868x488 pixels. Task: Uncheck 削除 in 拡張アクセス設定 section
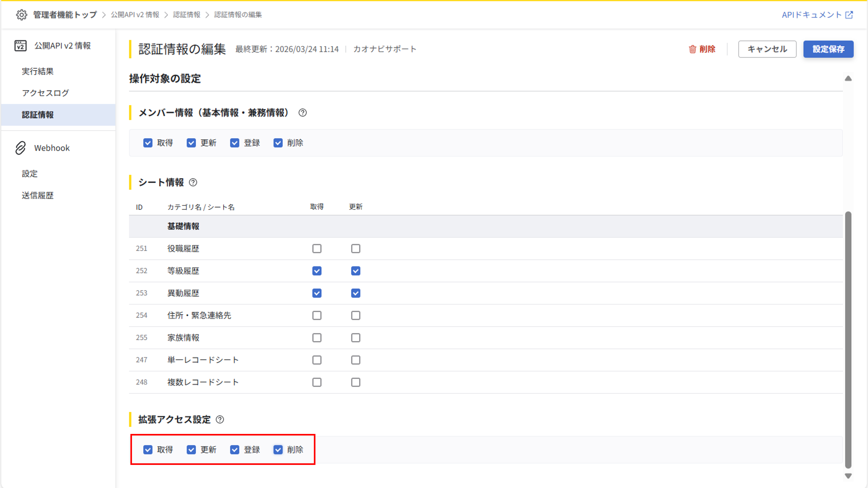[x=278, y=450]
